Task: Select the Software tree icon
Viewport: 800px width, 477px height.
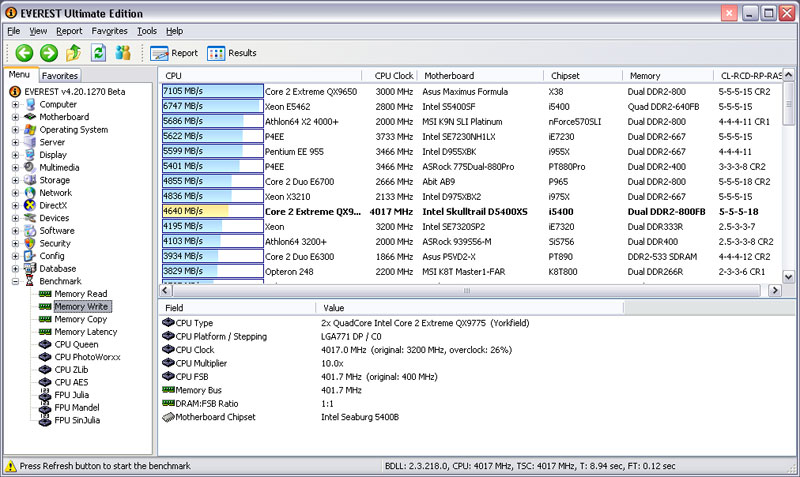Action: point(31,231)
